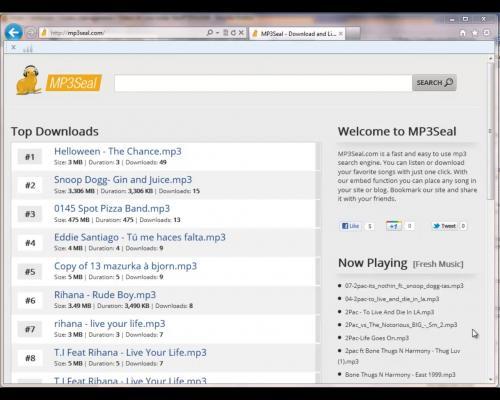Click the SEARCH button
Screen dimensions: 500x400
[434, 83]
